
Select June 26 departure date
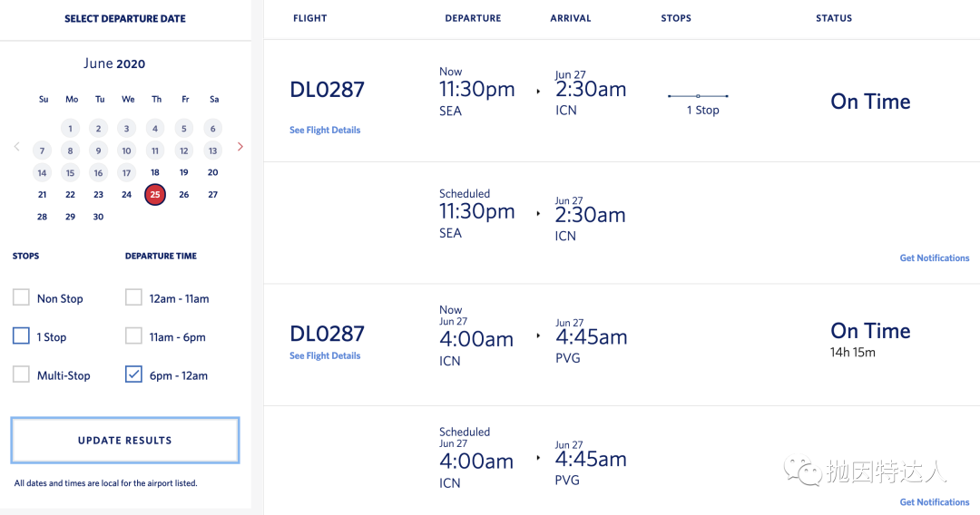point(184,194)
